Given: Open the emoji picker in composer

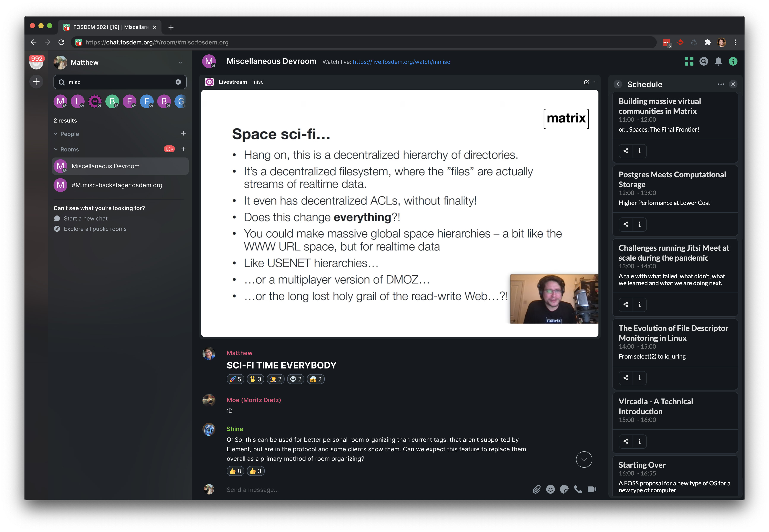Looking at the screenshot, I should tap(550, 489).
